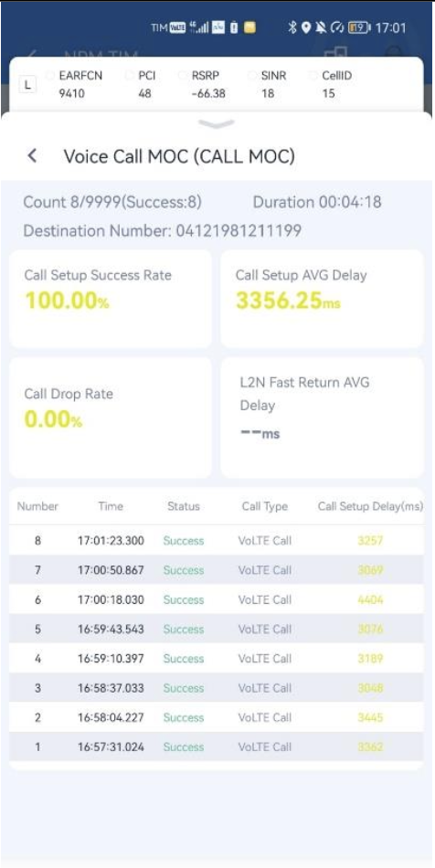Image resolution: width=435 pixels, height=868 pixels.
Task: Select the Status column header
Action: tap(184, 506)
